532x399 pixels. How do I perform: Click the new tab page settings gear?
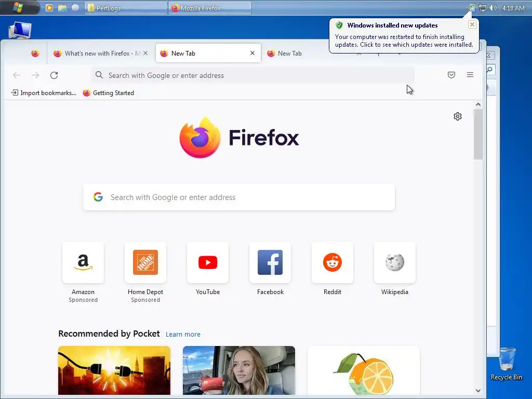coord(457,116)
